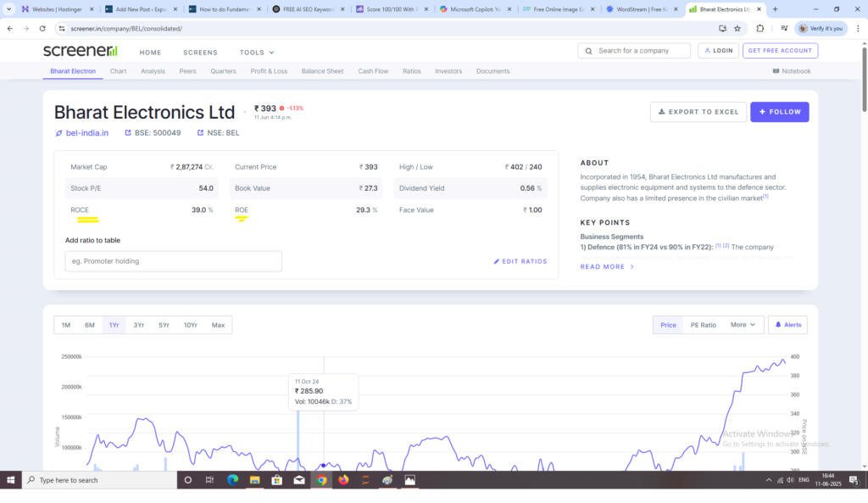This screenshot has height=503, width=868.
Task: Bookmark page with the star icon
Action: pyautogui.click(x=737, y=28)
